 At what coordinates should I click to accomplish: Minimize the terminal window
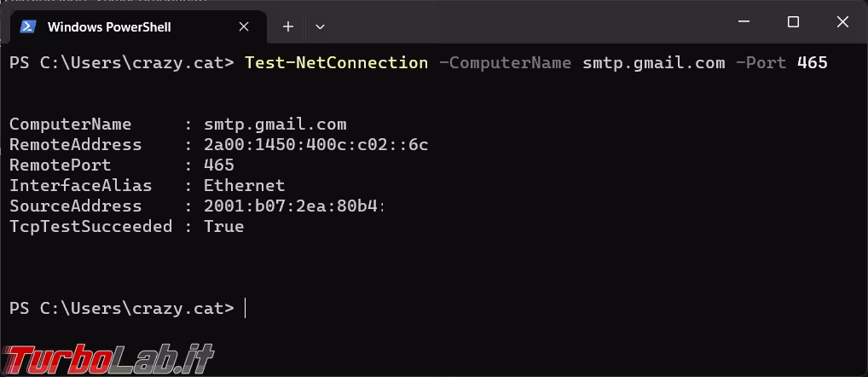pyautogui.click(x=744, y=23)
